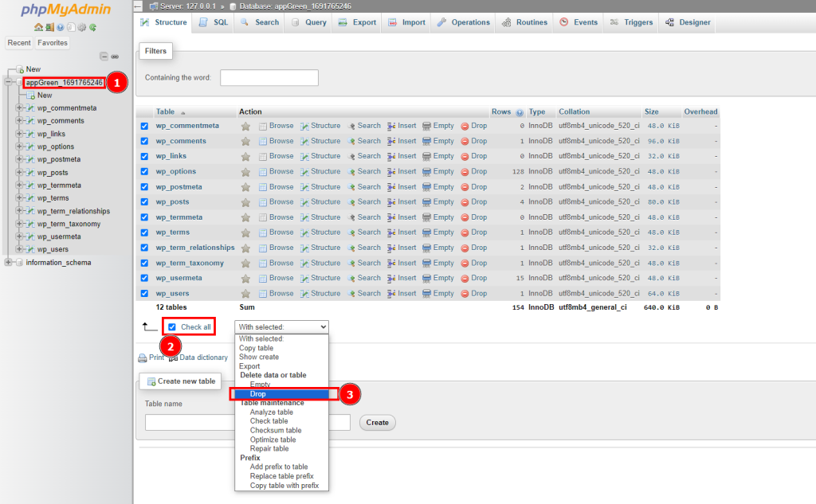Open settings gear icon in sidebar header
Viewport: 816px width, 504px height.
82,27
